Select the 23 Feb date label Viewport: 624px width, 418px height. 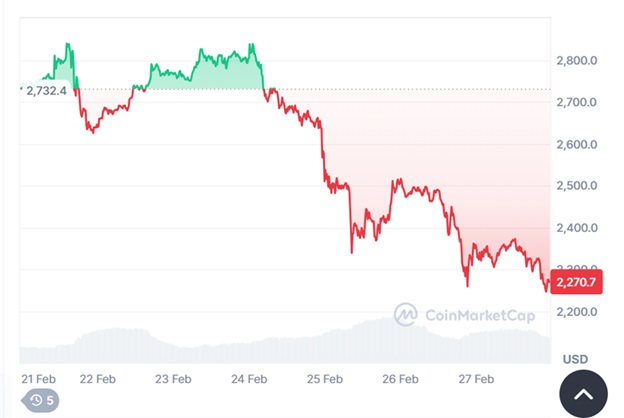pyautogui.click(x=174, y=379)
